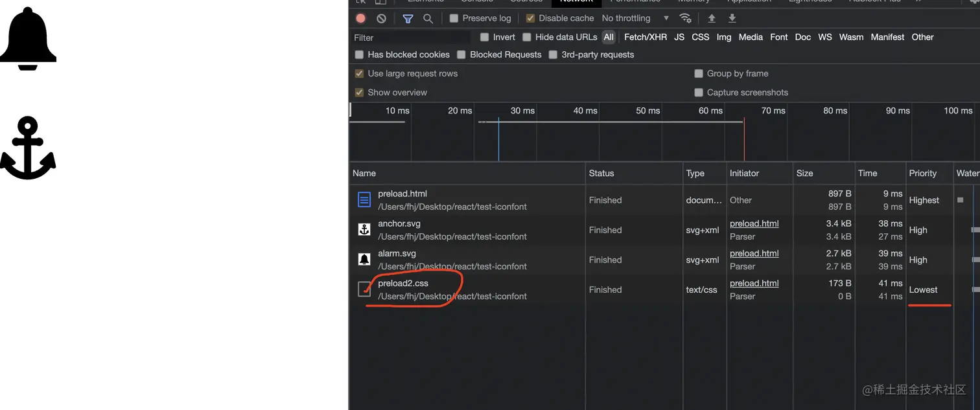Select the alarm.svg request name
This screenshot has height=410, width=980.
[397, 253]
